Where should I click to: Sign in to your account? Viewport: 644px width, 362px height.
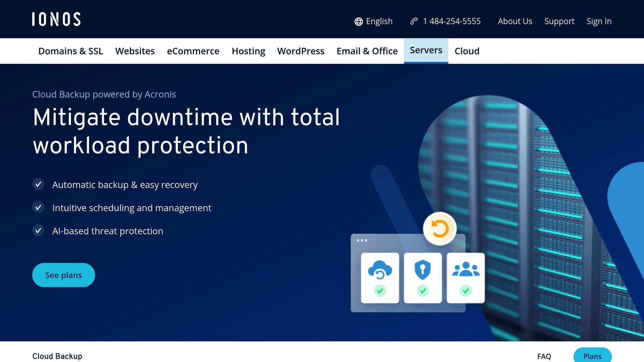(x=599, y=21)
